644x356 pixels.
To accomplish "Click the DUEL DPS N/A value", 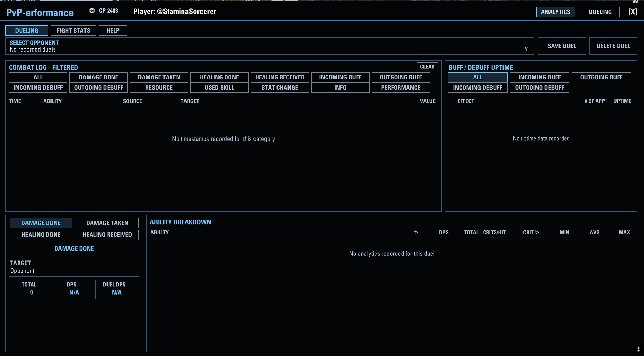I will point(117,292).
